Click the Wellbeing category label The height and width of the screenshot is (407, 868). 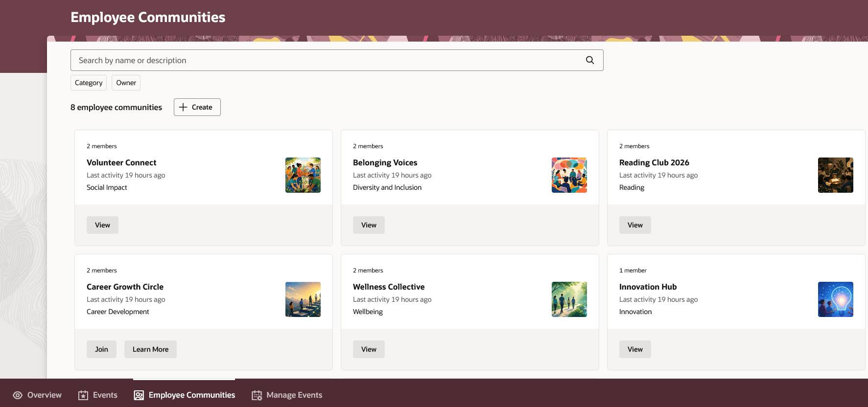point(368,312)
